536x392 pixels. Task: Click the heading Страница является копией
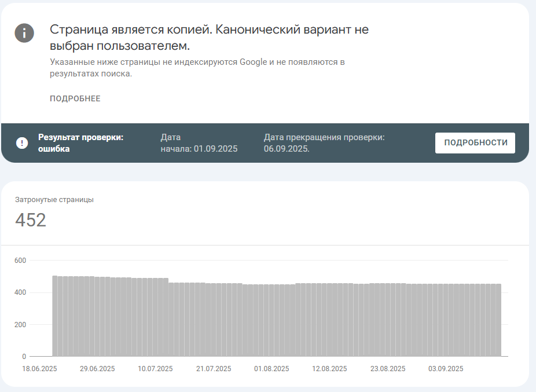click(x=209, y=37)
